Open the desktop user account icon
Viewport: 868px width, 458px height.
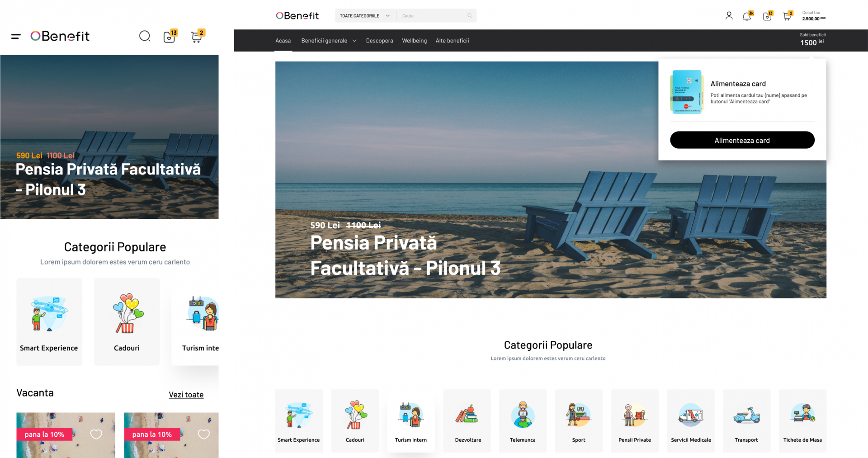(x=729, y=16)
